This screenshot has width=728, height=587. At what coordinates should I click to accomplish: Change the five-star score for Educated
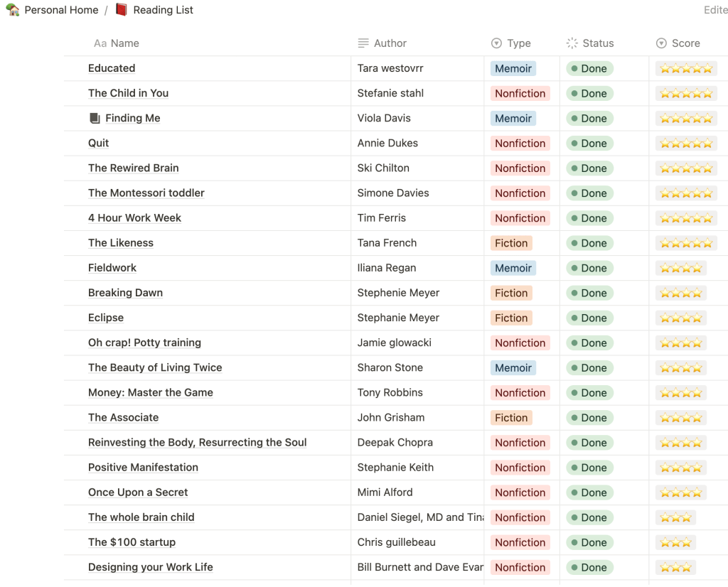click(x=686, y=69)
